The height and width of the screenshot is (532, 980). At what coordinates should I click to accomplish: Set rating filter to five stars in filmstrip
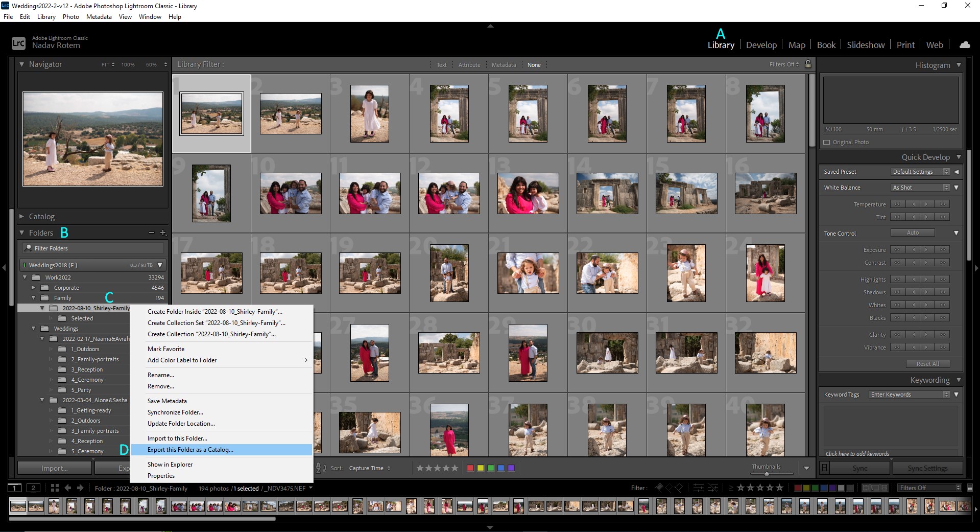[x=779, y=488]
